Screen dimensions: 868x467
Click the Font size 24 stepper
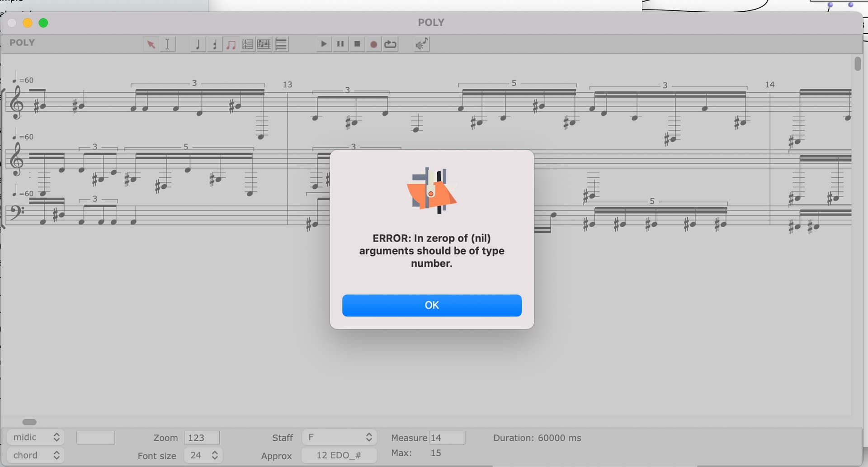215,455
